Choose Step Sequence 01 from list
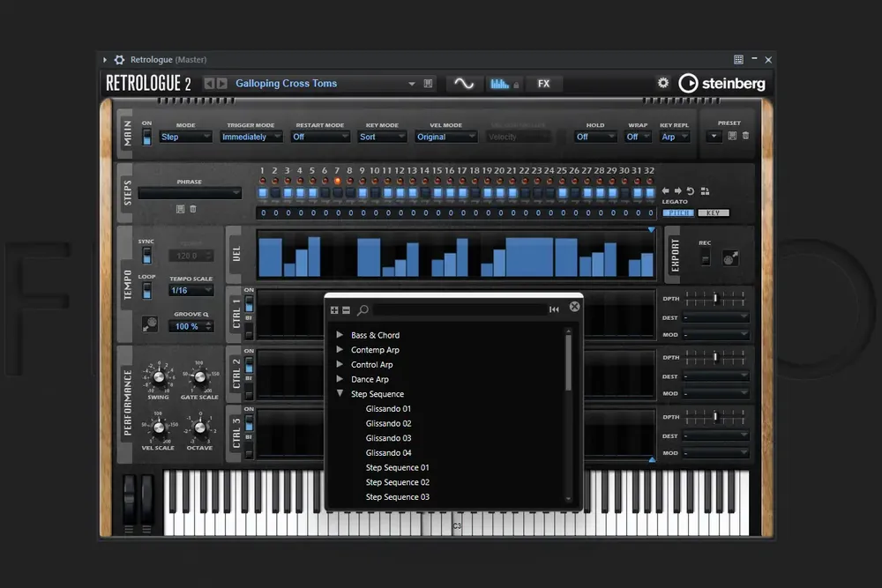882x588 pixels. (x=397, y=467)
